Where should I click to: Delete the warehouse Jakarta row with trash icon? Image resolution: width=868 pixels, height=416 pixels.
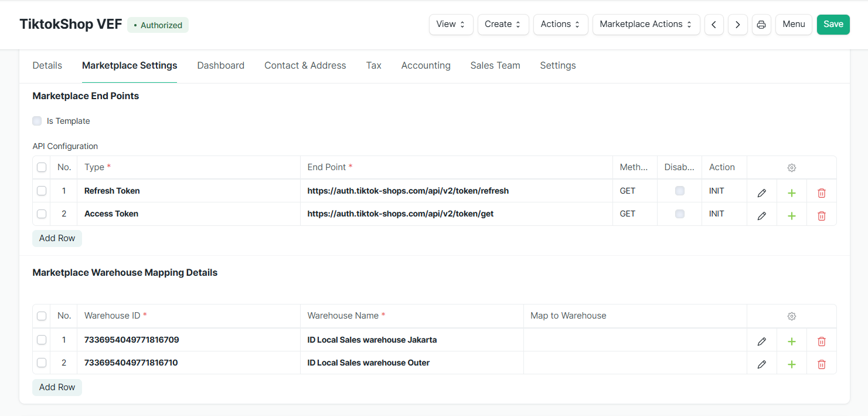point(822,341)
